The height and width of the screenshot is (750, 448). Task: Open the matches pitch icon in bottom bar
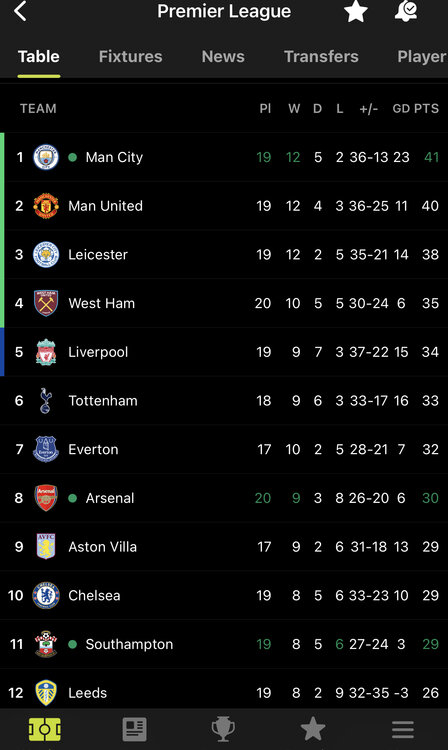(x=45, y=729)
